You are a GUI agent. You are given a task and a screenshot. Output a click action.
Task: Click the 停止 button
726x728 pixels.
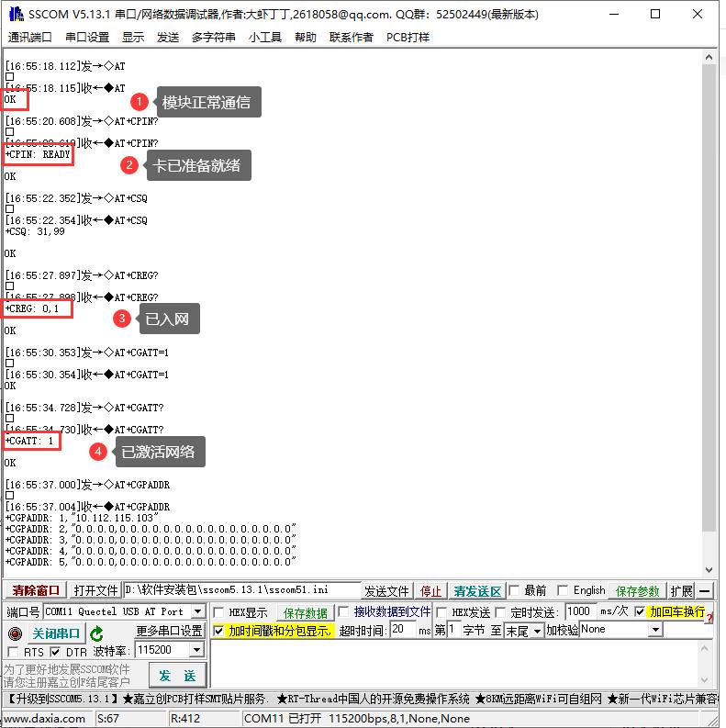click(430, 591)
